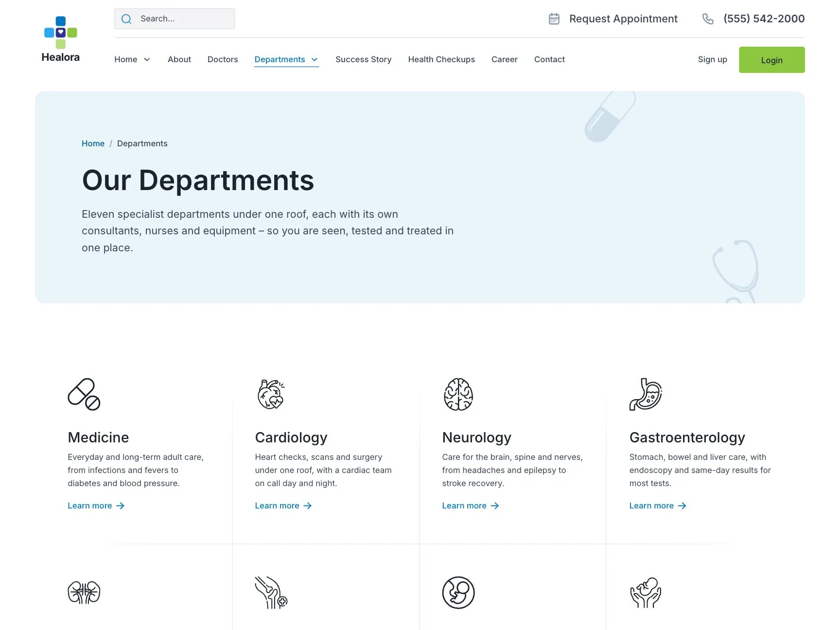The image size is (840, 630).
Task: Click the phone handset icon
Action: (708, 19)
